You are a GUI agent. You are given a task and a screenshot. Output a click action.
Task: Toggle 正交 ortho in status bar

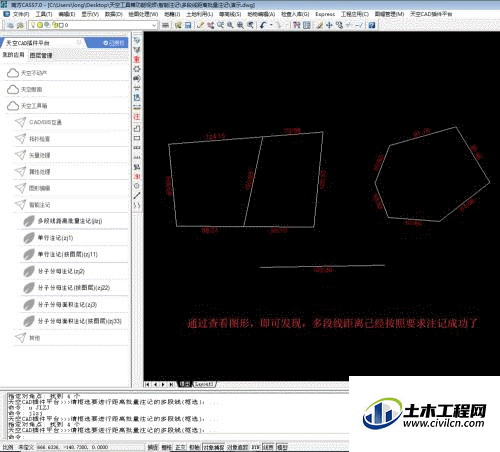coord(180,447)
